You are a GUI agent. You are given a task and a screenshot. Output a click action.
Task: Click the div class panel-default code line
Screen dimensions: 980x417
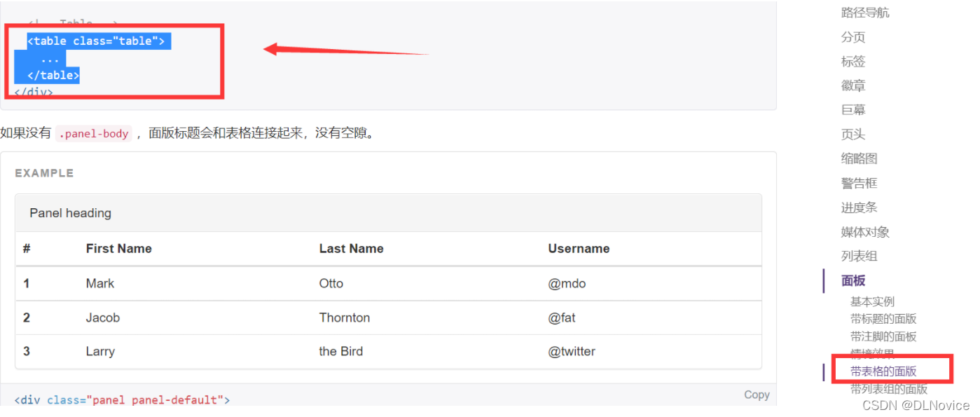coord(122,400)
